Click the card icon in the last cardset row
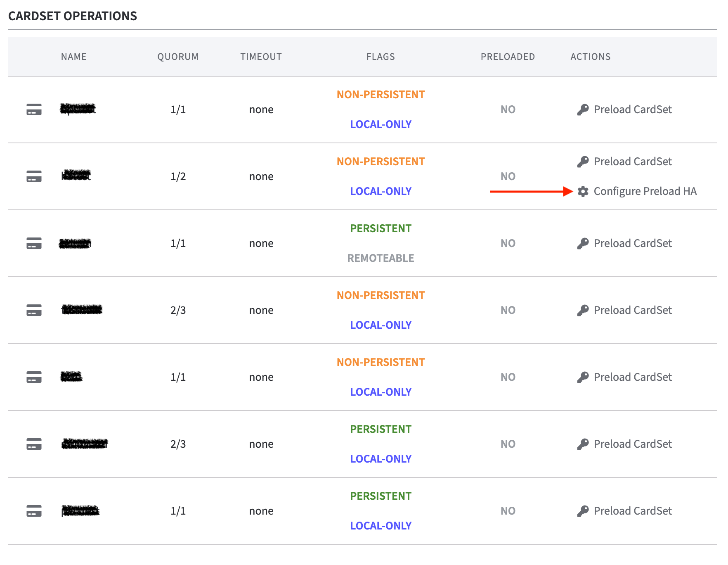Image resolution: width=728 pixels, height=565 pixels. click(x=34, y=511)
